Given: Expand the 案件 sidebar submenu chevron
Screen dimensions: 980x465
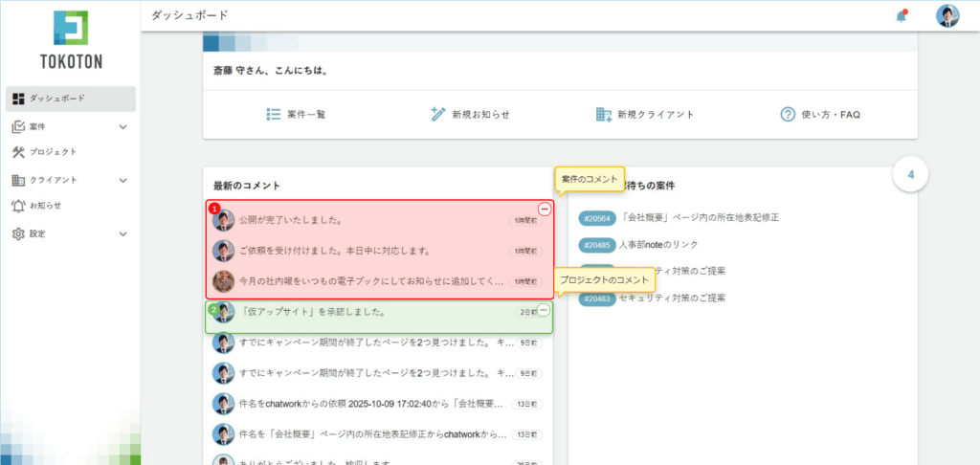Looking at the screenshot, I should pos(122,126).
